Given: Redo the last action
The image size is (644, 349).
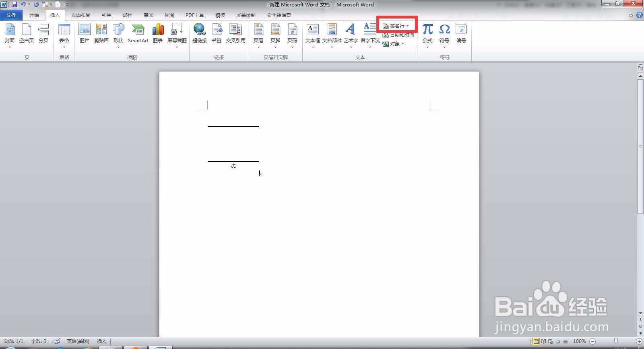Looking at the screenshot, I should [36, 4].
